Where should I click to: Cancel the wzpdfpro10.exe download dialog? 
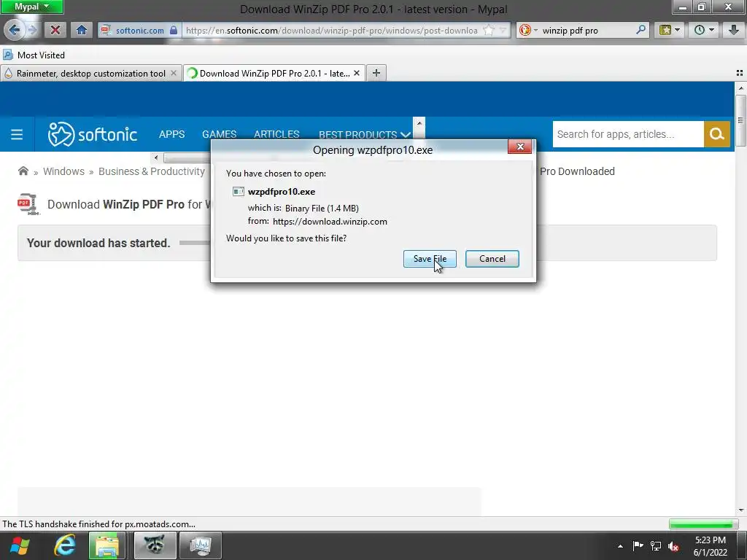tap(492, 259)
